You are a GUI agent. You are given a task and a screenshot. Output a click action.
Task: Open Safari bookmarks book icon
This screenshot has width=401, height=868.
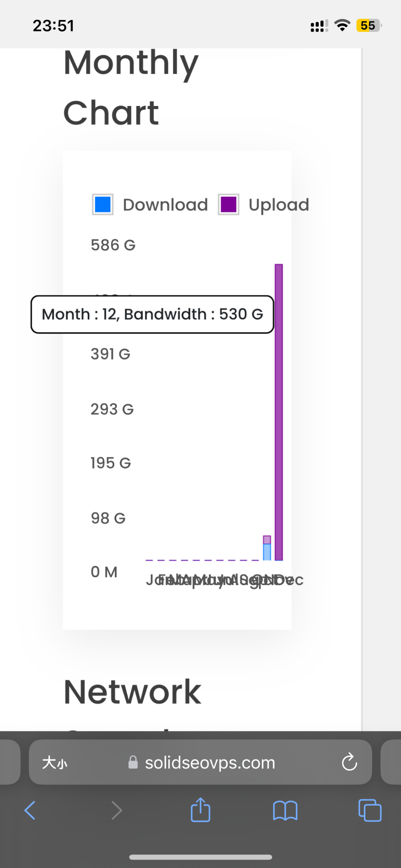tap(285, 810)
